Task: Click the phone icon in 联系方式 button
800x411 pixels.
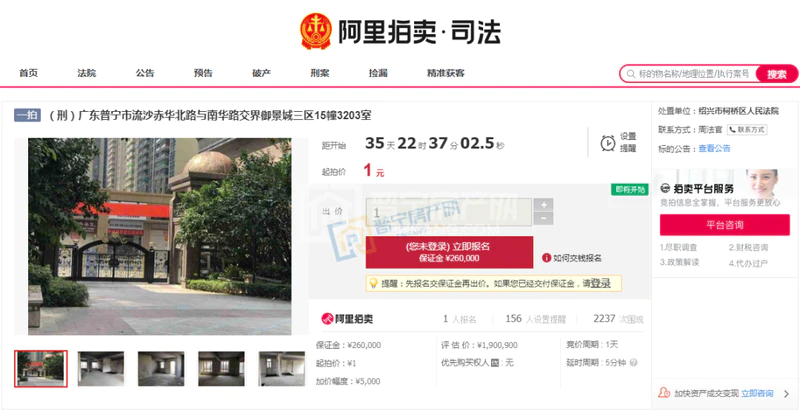Action: click(732, 130)
